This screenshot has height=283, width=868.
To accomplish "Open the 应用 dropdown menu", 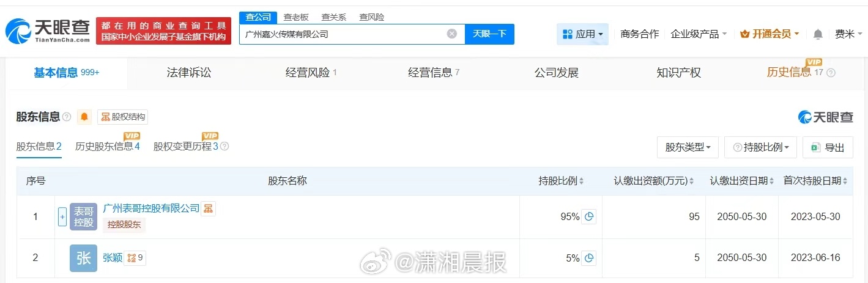I will pyautogui.click(x=582, y=34).
